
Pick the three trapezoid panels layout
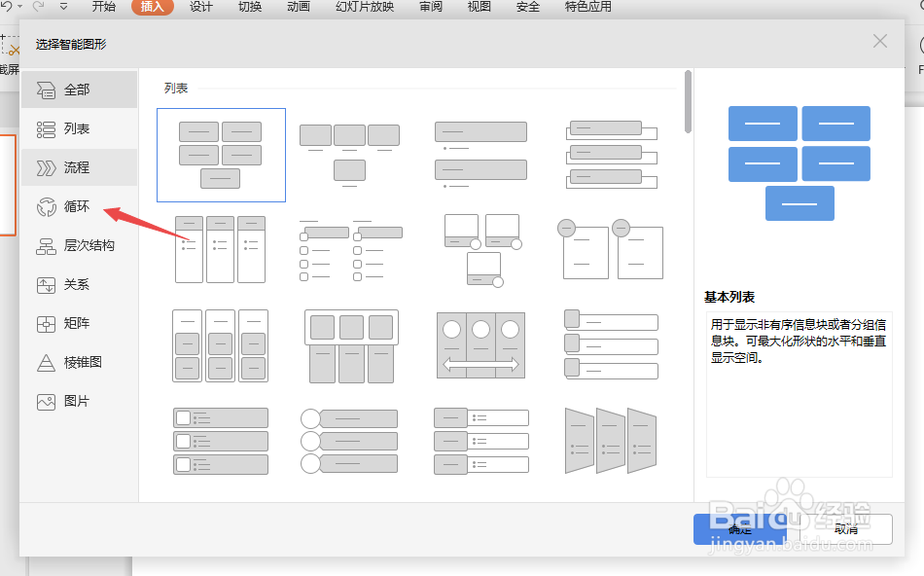611,441
